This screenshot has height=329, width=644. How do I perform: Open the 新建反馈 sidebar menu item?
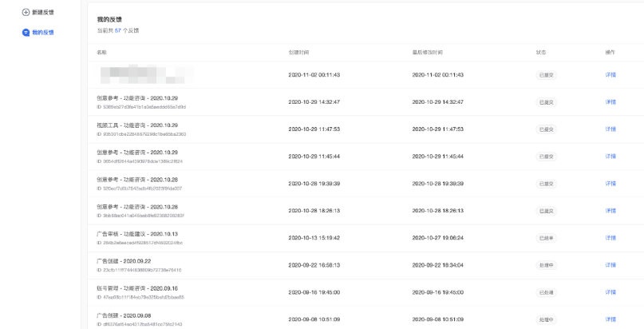tap(42, 14)
